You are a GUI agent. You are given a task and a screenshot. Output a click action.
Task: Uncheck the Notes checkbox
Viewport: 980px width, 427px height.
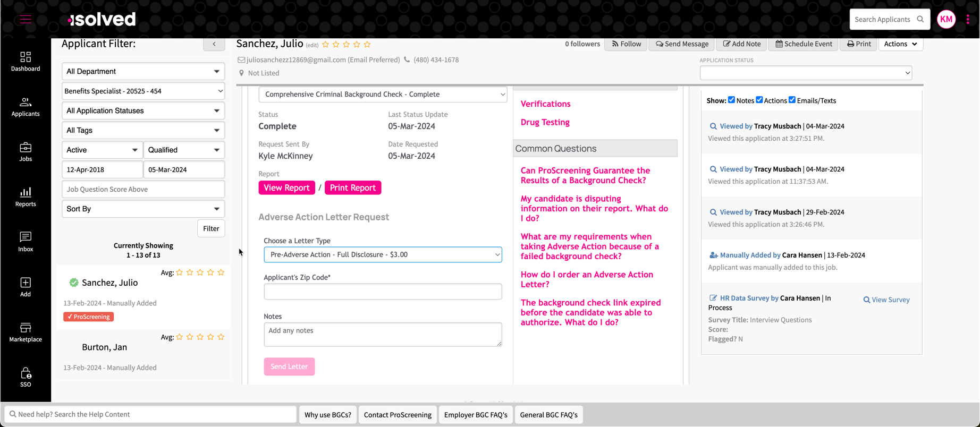click(731, 100)
